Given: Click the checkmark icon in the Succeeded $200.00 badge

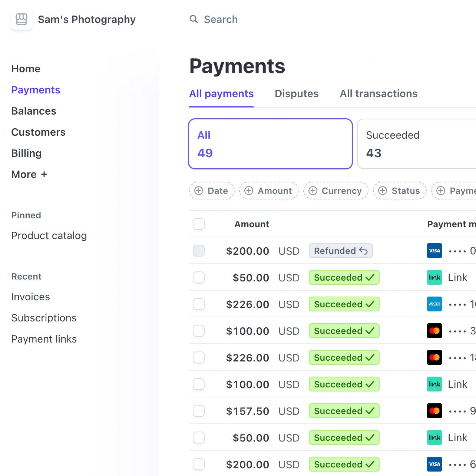Looking at the screenshot, I should tap(370, 465).
